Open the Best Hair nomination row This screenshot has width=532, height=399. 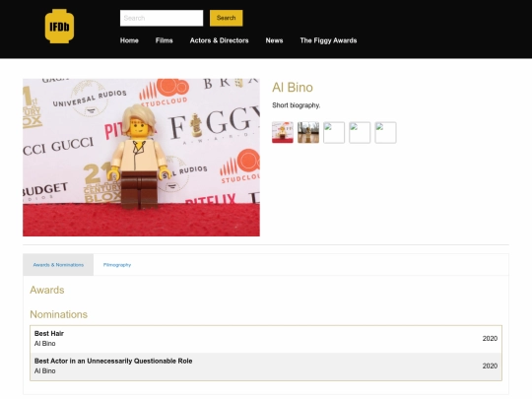click(x=266, y=339)
